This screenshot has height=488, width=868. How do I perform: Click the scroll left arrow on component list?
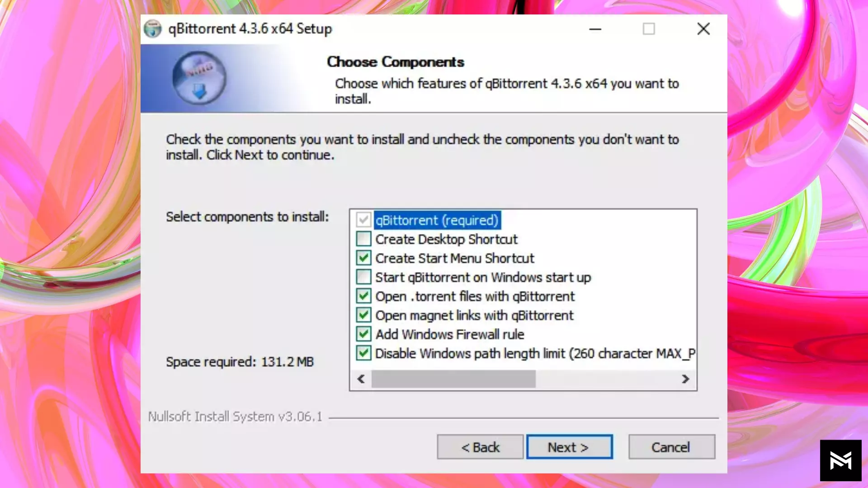pyautogui.click(x=361, y=379)
